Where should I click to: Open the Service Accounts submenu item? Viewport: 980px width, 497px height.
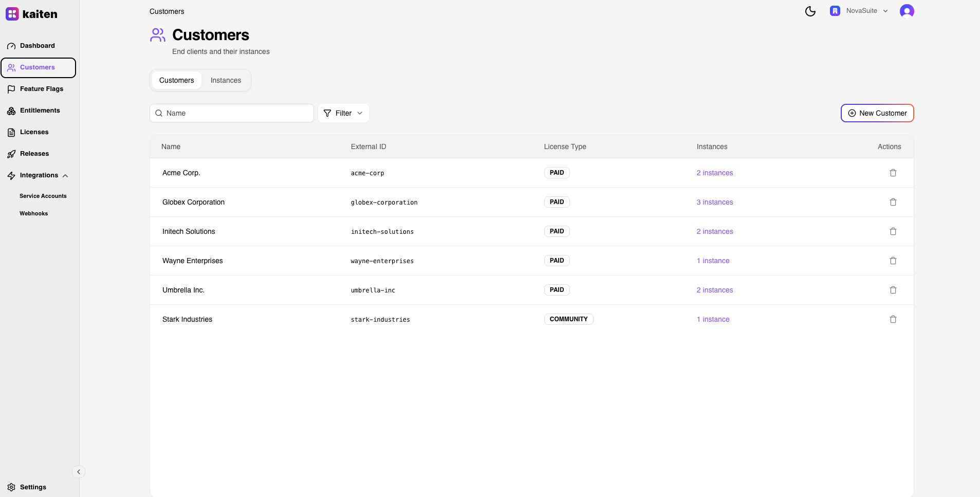[43, 196]
